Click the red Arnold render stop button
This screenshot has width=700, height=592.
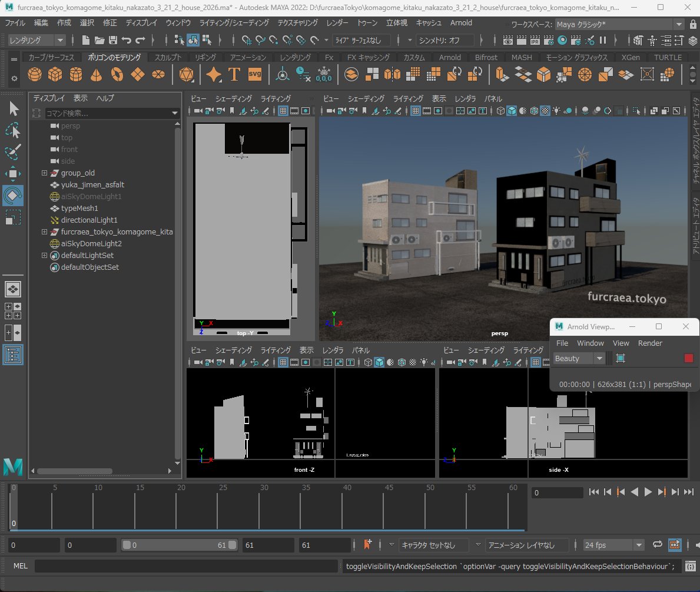pos(688,358)
